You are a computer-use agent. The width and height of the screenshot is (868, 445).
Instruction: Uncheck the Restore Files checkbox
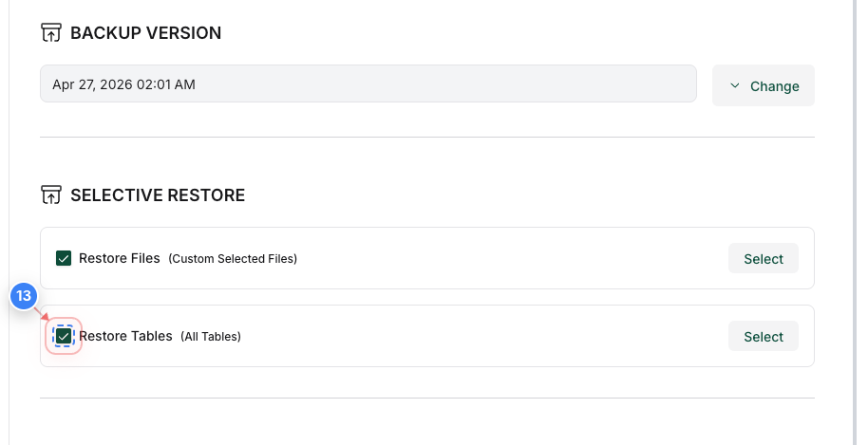click(64, 258)
